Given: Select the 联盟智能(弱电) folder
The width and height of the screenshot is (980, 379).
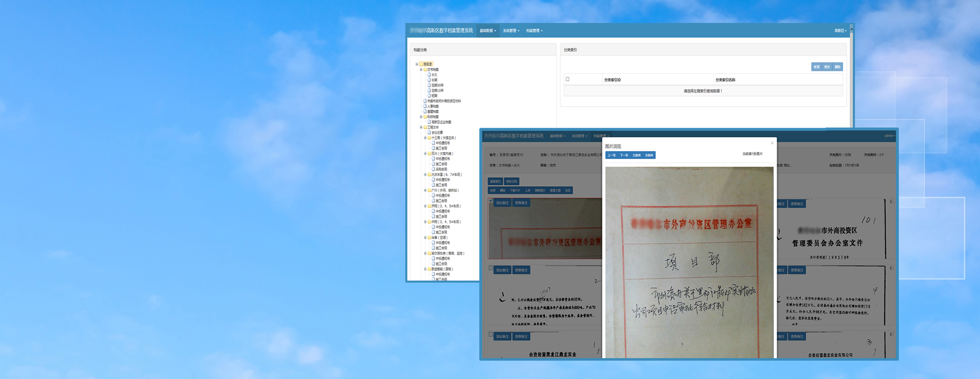Looking at the screenshot, I should [x=440, y=269].
